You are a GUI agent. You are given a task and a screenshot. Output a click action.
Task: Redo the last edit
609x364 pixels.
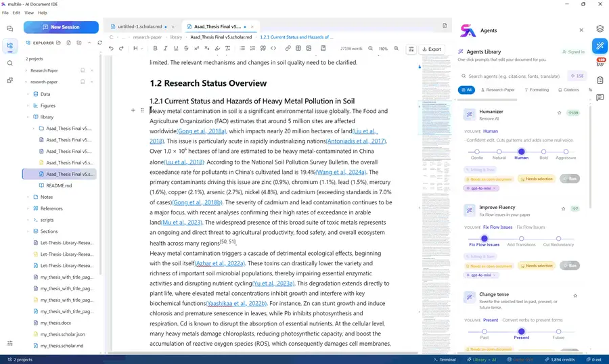(121, 49)
